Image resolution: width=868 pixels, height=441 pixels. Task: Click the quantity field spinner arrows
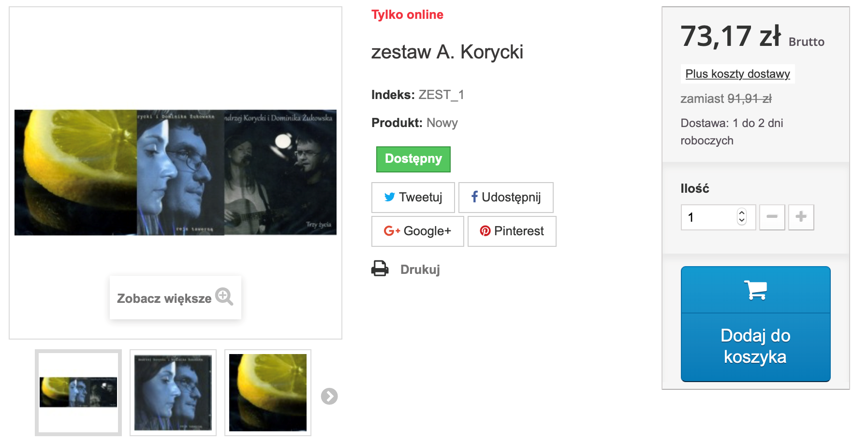point(742,217)
